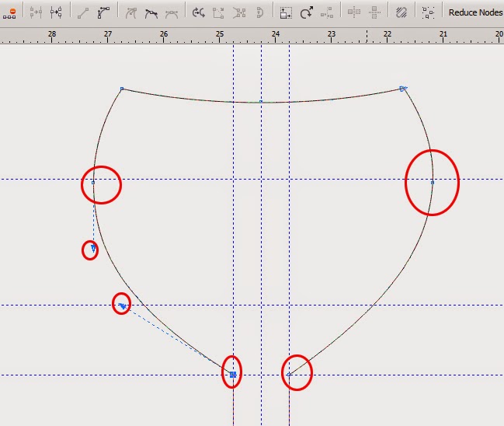Make the node a Symmetrical node
Screen dimensions: 504x426
(172, 14)
